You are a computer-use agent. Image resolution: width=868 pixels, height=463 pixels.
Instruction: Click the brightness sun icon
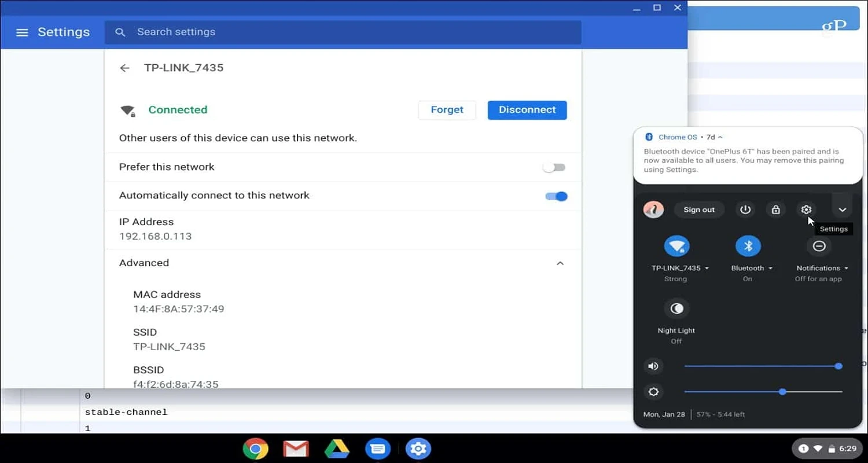[x=653, y=392]
